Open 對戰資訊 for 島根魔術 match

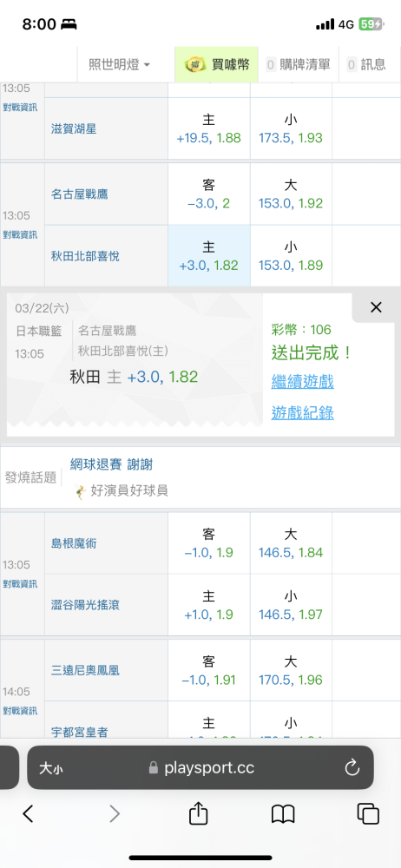[20, 583]
